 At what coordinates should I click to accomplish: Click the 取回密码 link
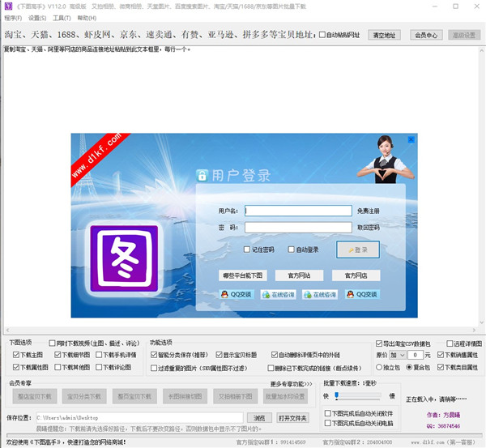(x=369, y=228)
